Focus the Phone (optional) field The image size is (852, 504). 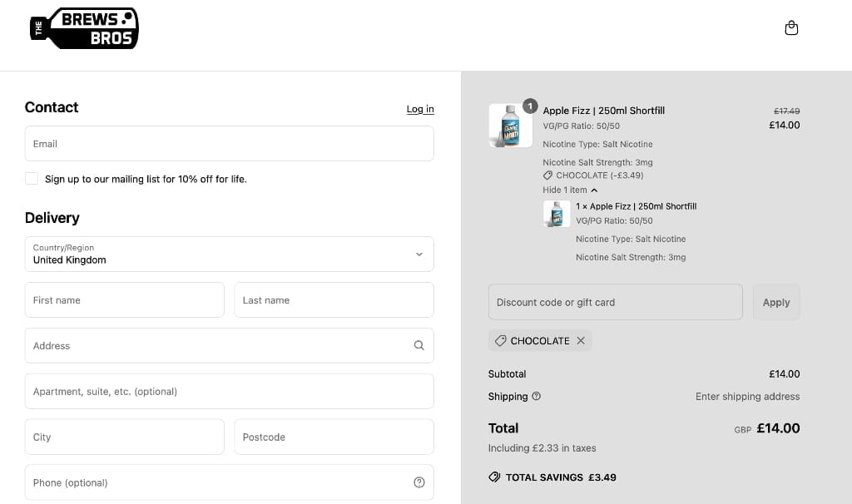coord(230,482)
